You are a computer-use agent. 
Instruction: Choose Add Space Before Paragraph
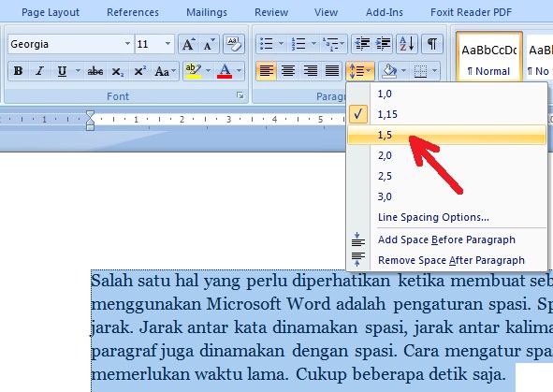click(x=447, y=240)
